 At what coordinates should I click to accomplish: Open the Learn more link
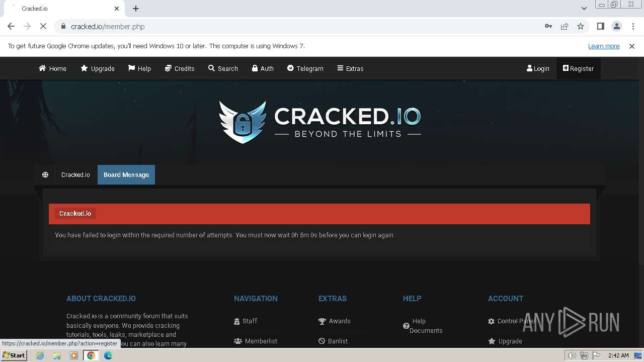point(604,46)
